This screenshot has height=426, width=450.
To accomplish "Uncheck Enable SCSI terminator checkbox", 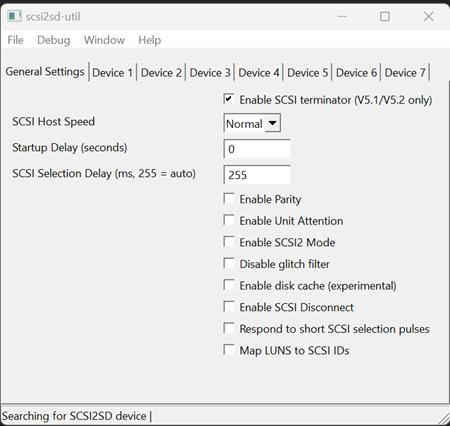I will pos(229,99).
